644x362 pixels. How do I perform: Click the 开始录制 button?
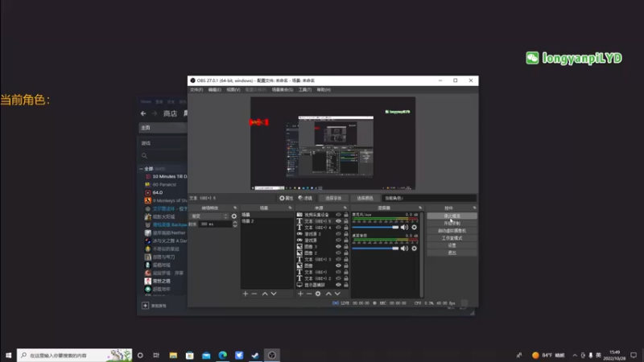[x=452, y=224]
